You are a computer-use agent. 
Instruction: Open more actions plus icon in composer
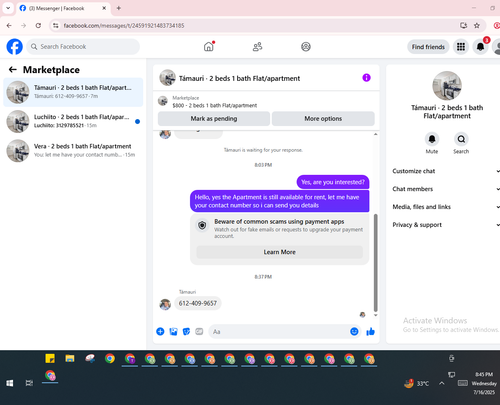click(x=160, y=331)
